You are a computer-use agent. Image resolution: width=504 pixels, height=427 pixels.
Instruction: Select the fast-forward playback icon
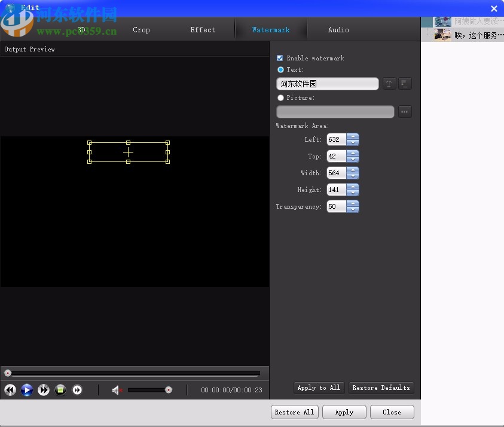43,390
